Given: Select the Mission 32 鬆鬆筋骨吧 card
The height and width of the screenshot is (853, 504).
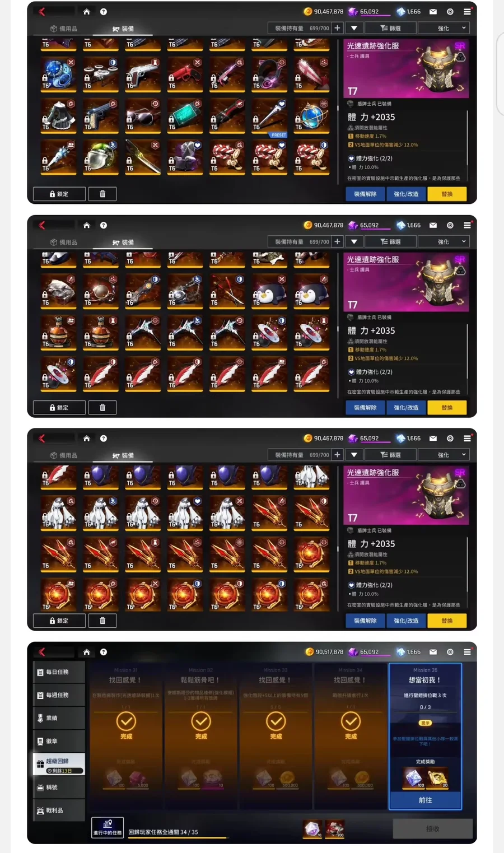Looking at the screenshot, I should [x=201, y=737].
